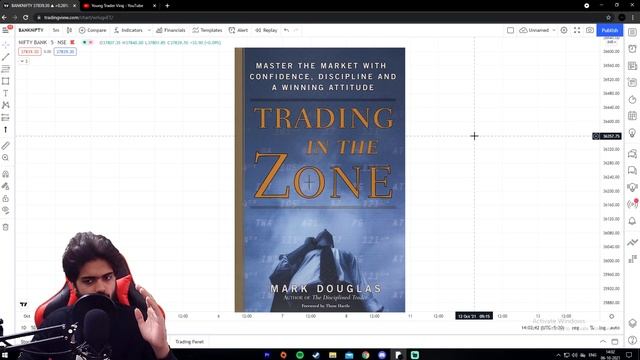Open the News panel icon
The image size is (640, 360).
click(x=632, y=66)
